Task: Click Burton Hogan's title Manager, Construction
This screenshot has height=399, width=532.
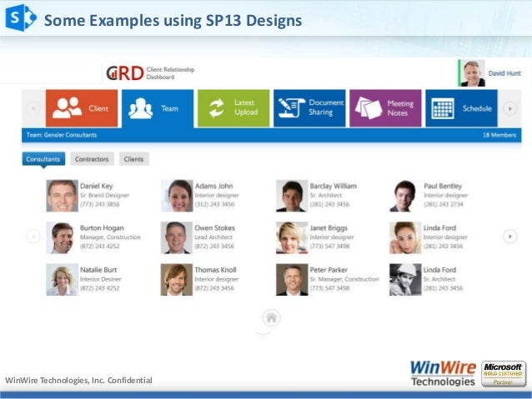Action: tap(110, 237)
